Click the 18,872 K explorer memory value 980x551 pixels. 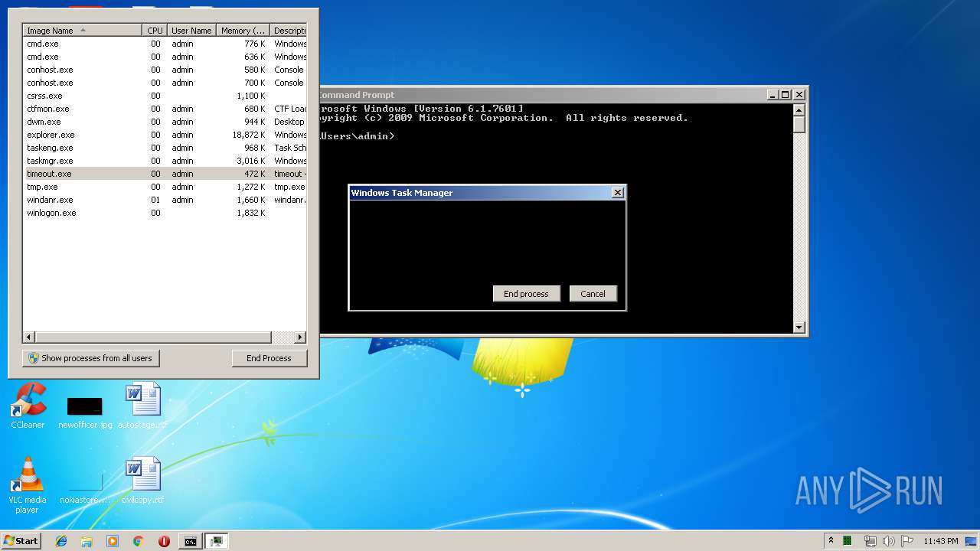tap(249, 135)
